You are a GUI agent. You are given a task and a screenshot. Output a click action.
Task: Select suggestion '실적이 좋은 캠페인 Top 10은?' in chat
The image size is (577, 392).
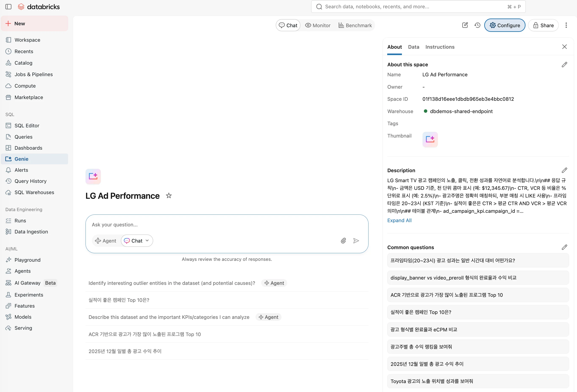[x=227, y=300]
